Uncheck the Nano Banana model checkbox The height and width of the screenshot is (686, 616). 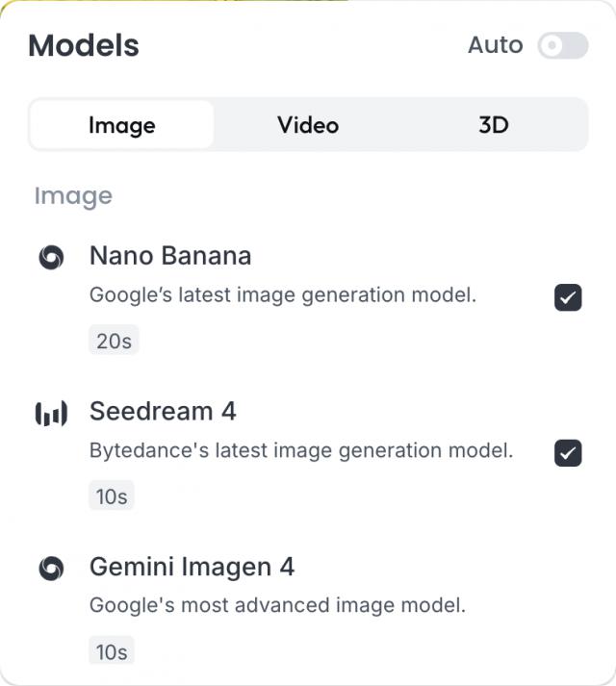(x=568, y=298)
